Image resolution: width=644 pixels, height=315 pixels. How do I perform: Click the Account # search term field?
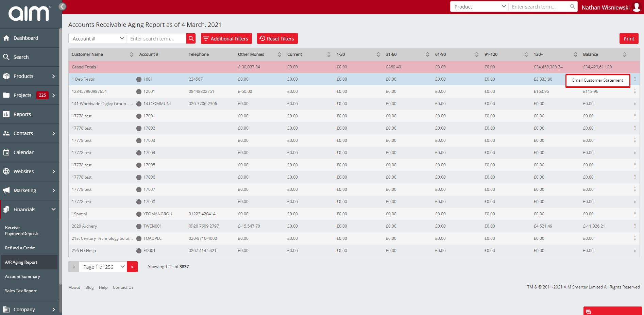pos(157,38)
